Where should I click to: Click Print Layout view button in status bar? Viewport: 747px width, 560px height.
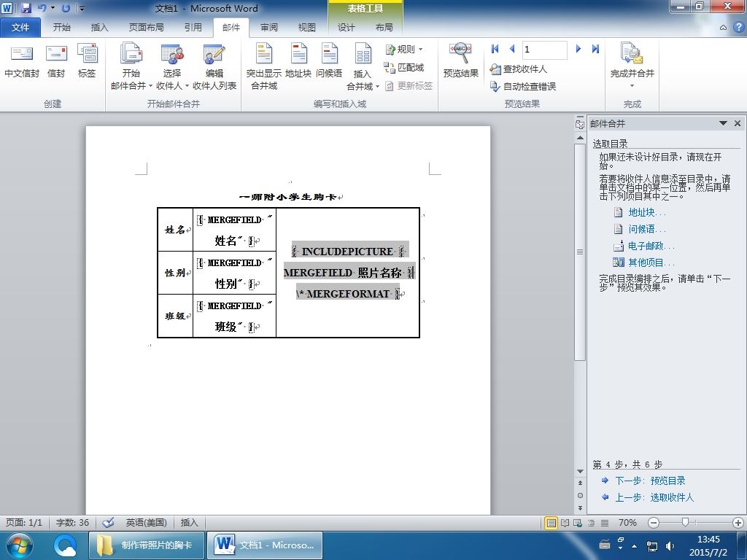pyautogui.click(x=551, y=523)
